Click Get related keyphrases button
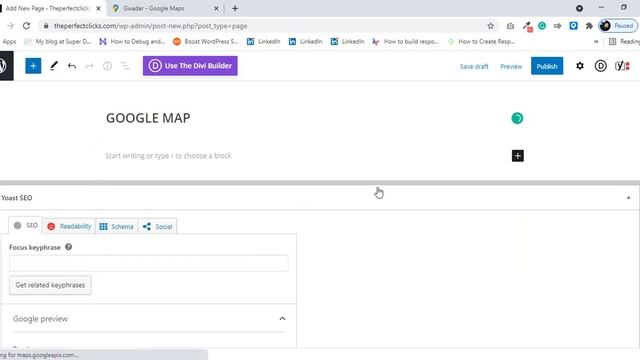Viewport: 640px width, 360px height. coord(50,285)
